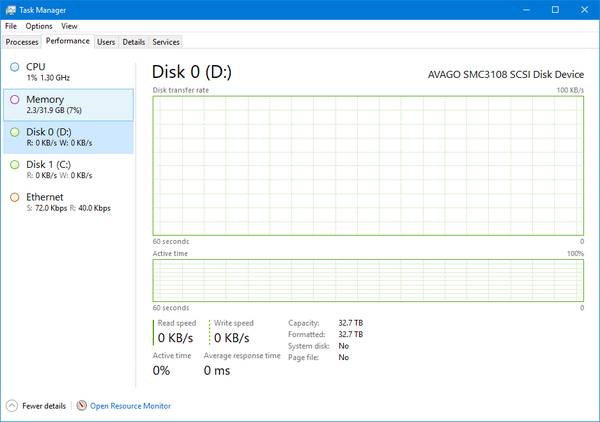
Task: Switch to the Processes tab
Action: click(22, 42)
